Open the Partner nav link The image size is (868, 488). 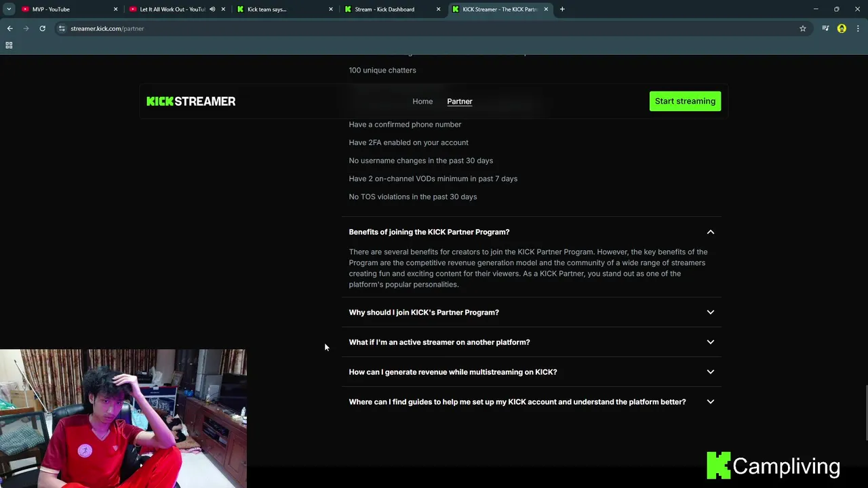pyautogui.click(x=460, y=101)
